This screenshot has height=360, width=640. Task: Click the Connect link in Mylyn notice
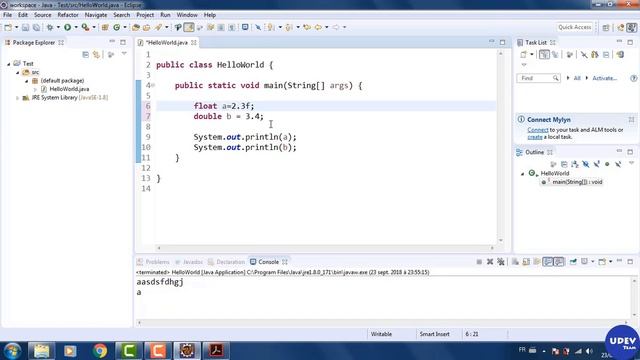pyautogui.click(x=538, y=130)
